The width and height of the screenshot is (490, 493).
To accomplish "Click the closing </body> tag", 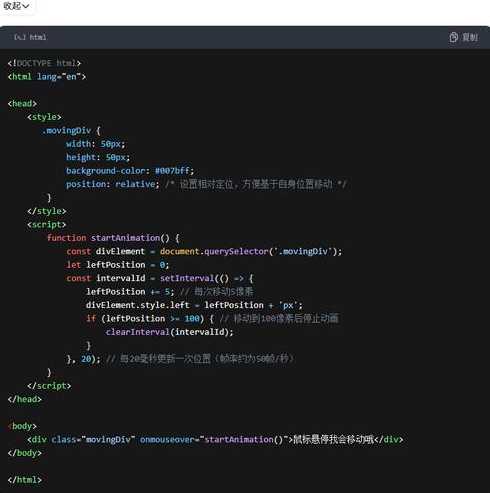I will [x=25, y=453].
